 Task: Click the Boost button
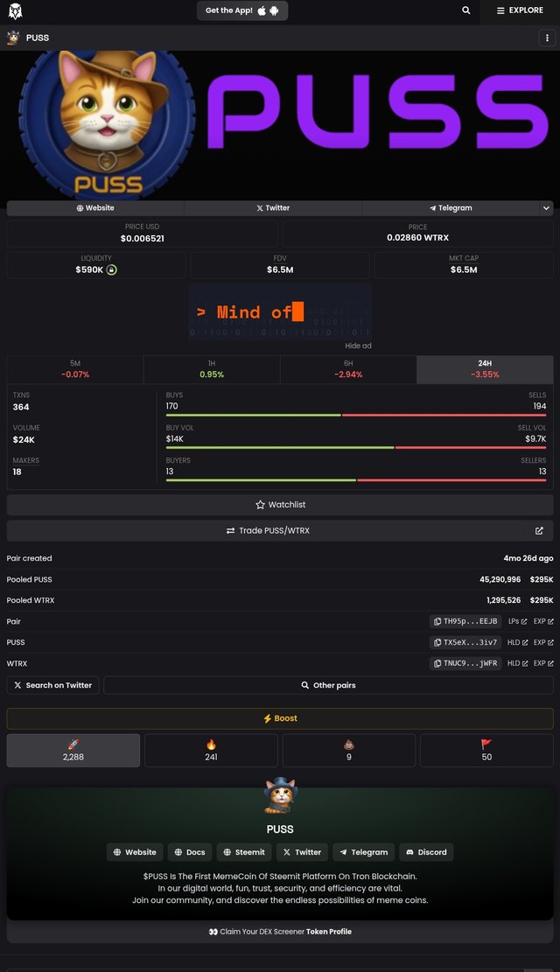(x=280, y=718)
